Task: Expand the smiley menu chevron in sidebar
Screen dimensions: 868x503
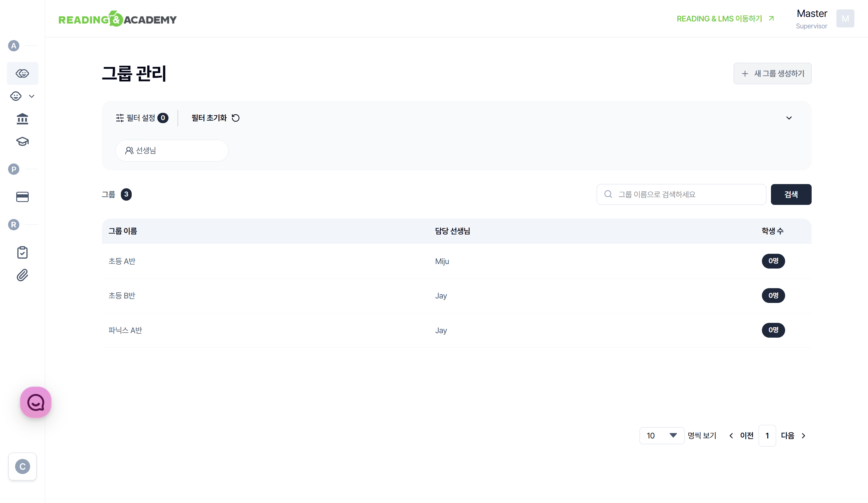Action: [x=32, y=96]
